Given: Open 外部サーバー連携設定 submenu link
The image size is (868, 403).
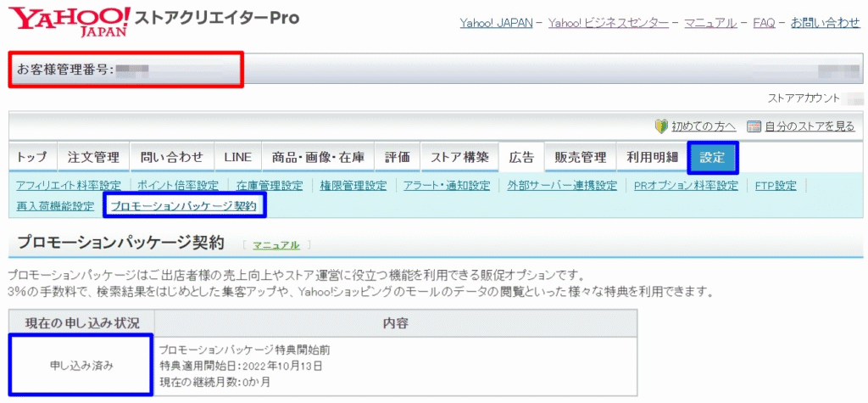Looking at the screenshot, I should (x=562, y=186).
